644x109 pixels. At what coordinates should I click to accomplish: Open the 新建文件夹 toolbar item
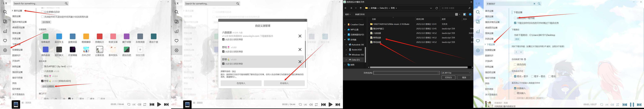point(360,14)
